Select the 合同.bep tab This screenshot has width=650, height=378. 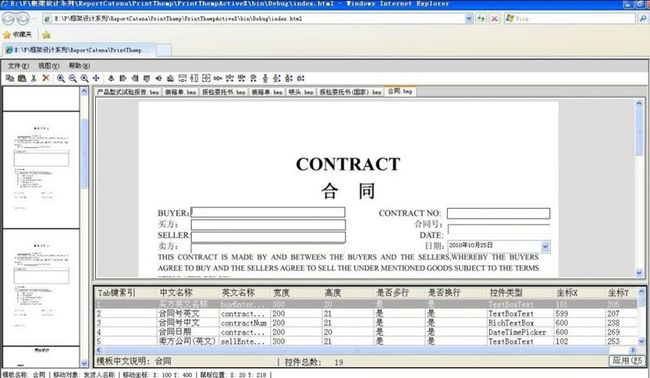(400, 91)
